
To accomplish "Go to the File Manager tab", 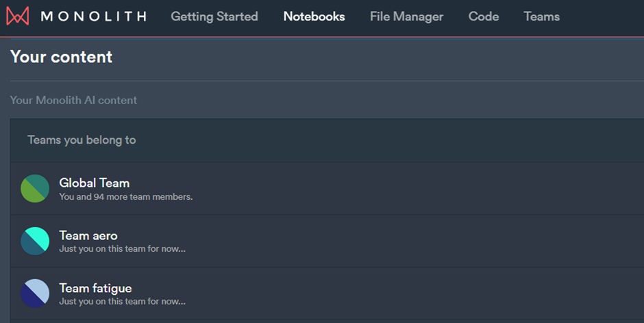I will 406,16.
